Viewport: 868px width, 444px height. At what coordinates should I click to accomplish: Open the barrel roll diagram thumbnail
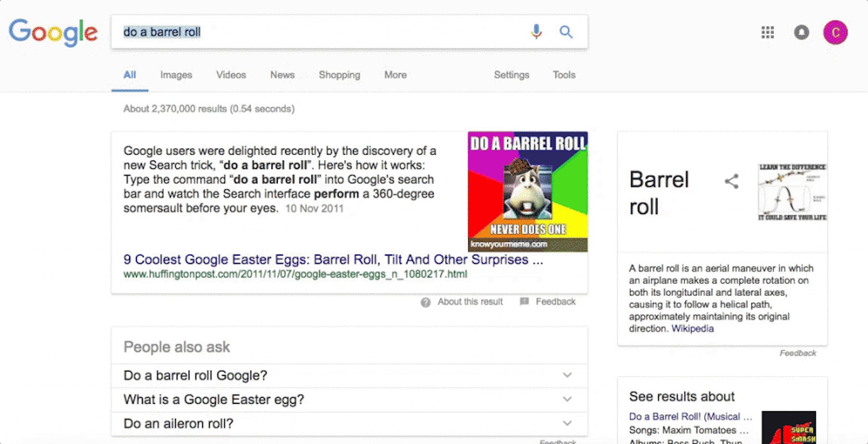point(792,192)
